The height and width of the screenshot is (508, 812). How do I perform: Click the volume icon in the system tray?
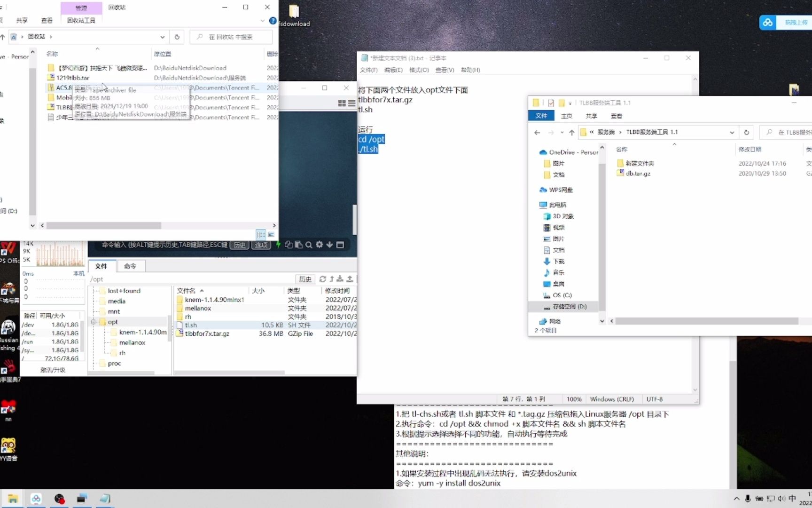(x=781, y=499)
